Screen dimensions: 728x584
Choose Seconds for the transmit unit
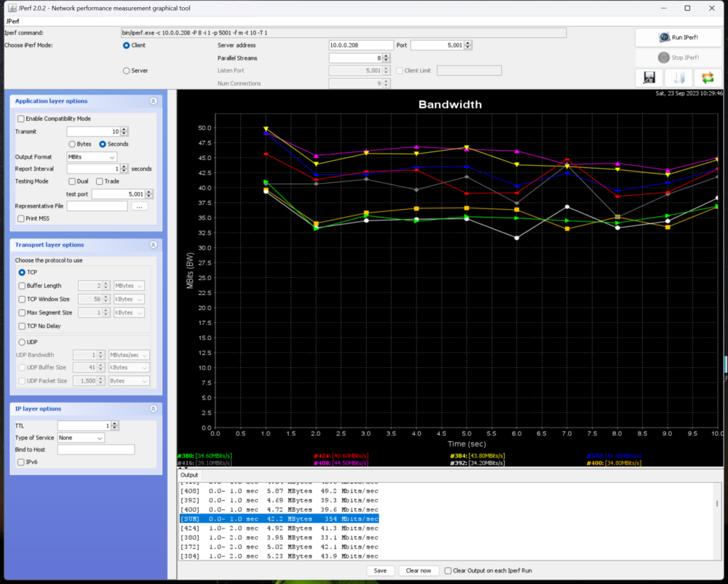tap(102, 144)
